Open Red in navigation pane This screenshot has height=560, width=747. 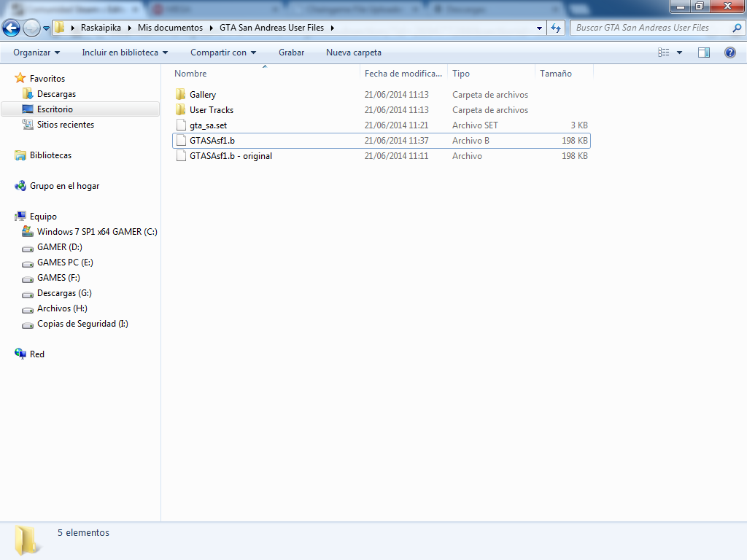(x=36, y=354)
